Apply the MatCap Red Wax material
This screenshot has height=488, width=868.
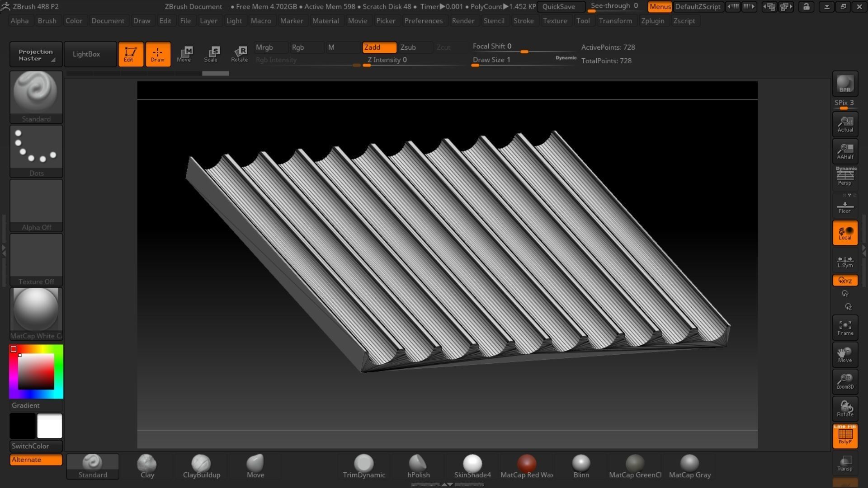click(527, 467)
